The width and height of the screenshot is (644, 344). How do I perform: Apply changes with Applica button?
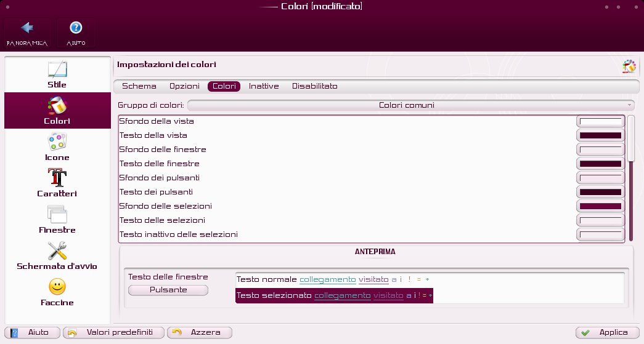[607, 332]
